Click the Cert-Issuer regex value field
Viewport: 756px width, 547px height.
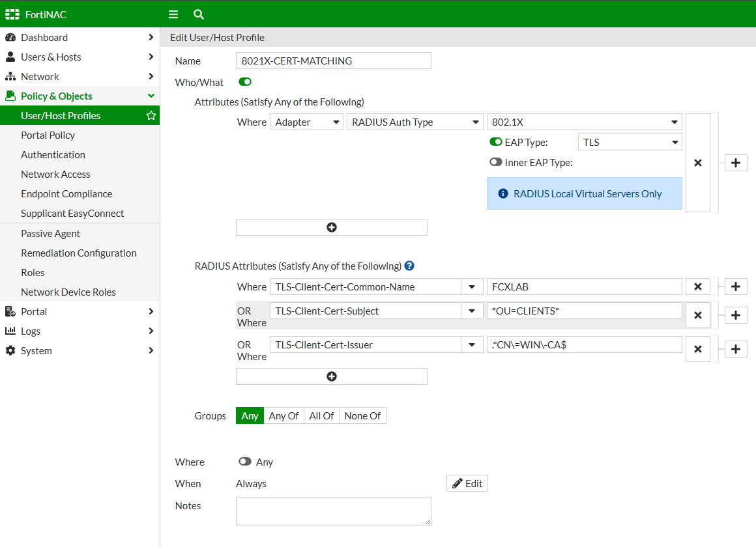tap(585, 344)
